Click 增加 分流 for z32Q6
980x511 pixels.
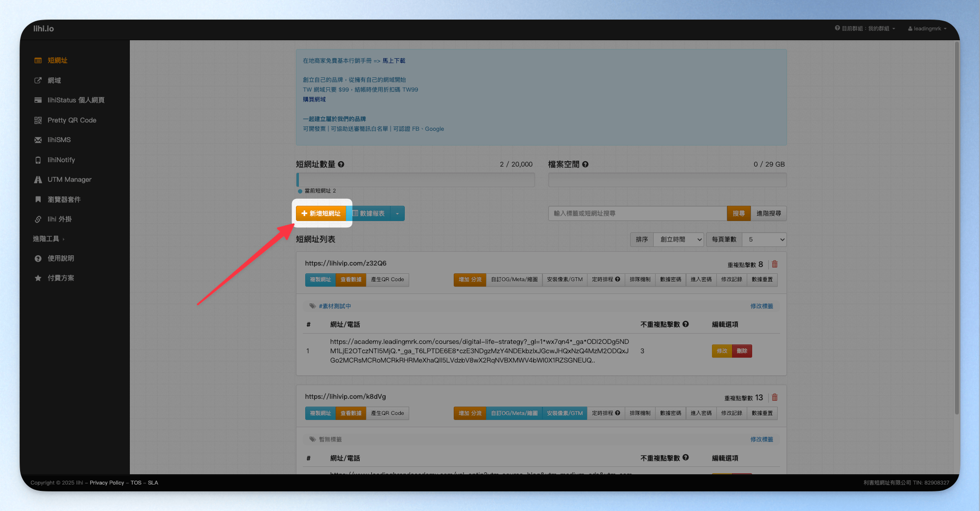470,280
